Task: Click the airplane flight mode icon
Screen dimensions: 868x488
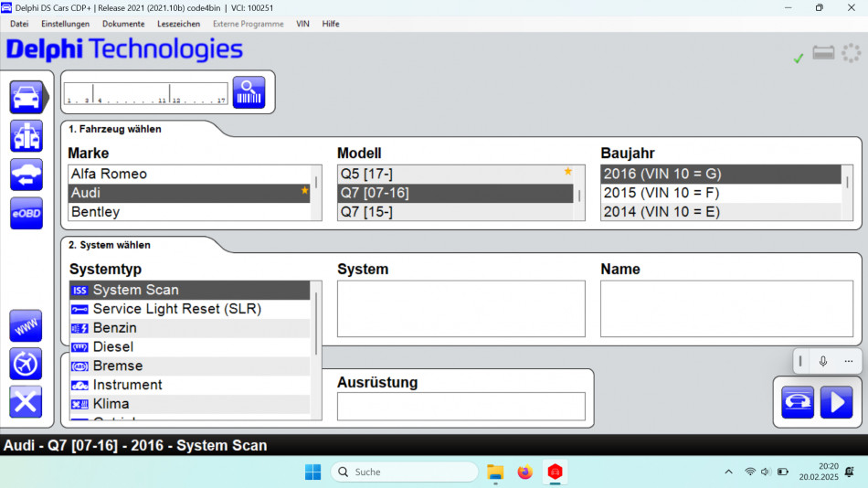Action: coord(26,364)
